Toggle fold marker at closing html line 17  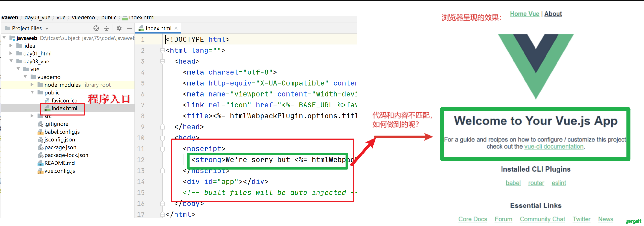(x=162, y=214)
